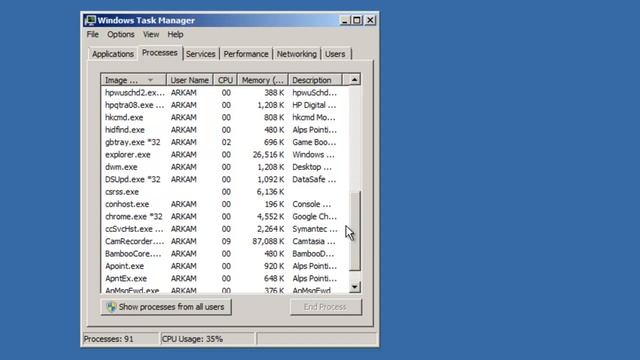Viewport: 640px width, 360px height.
Task: Click the End Process button
Action: (x=326, y=307)
